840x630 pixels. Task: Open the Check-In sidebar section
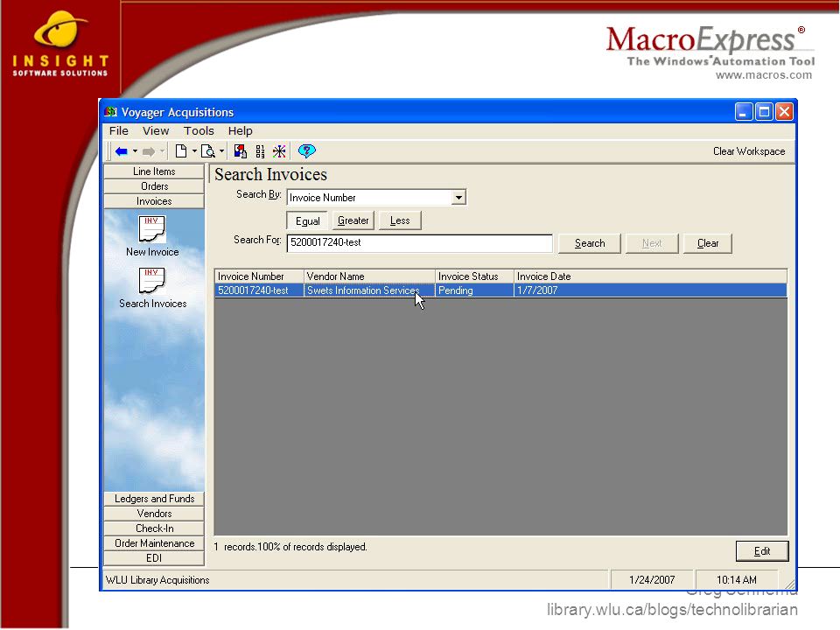point(154,528)
